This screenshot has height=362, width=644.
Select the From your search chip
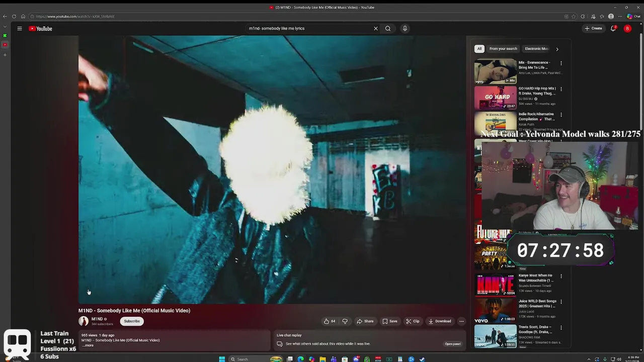pyautogui.click(x=503, y=49)
